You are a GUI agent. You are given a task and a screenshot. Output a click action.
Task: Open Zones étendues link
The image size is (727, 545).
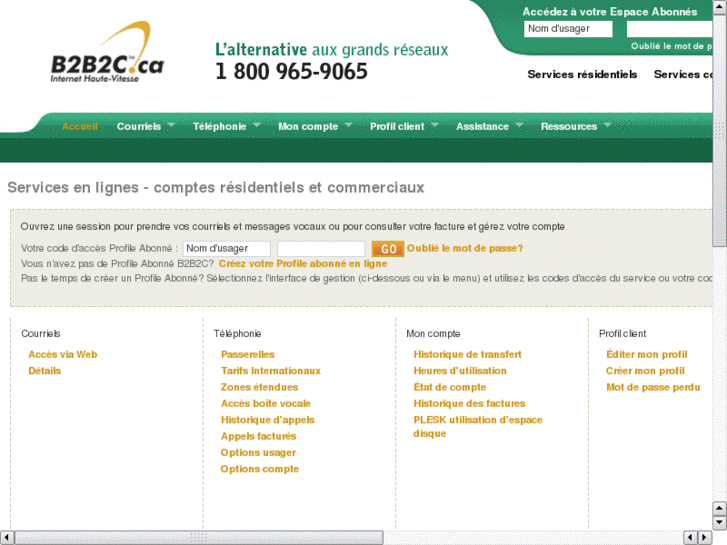tap(259, 387)
